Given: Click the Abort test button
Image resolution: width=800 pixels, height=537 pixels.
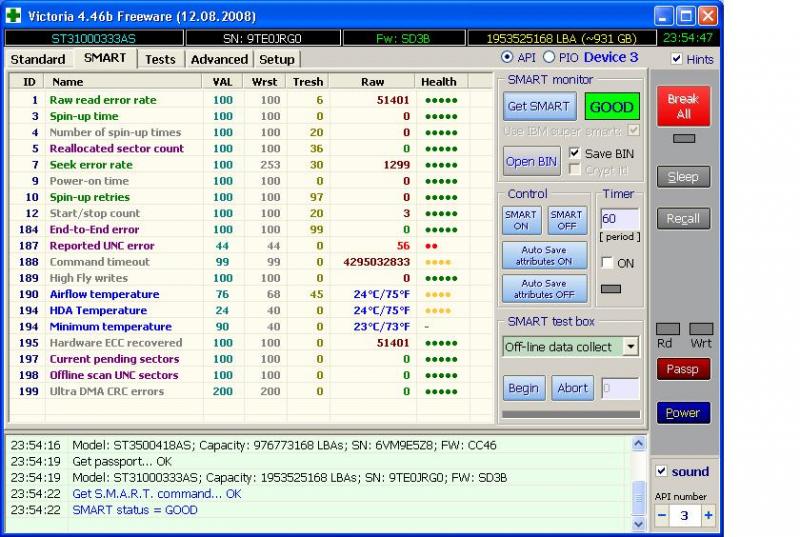Looking at the screenshot, I should click(572, 388).
